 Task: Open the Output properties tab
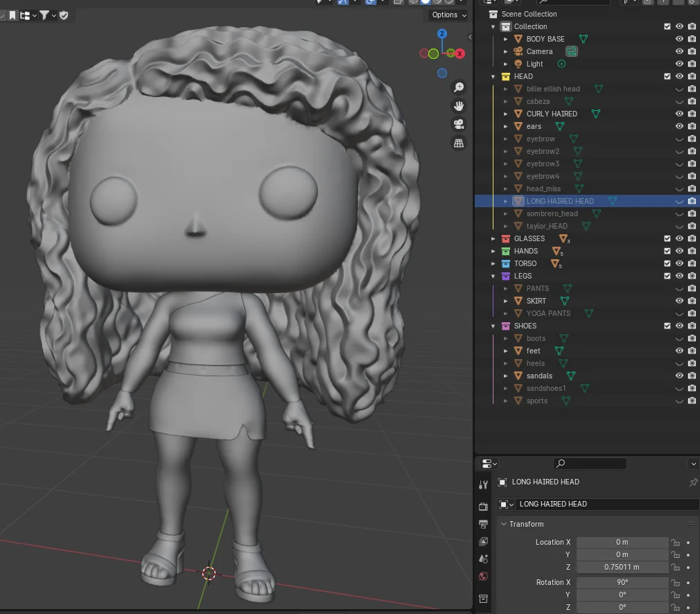(483, 523)
